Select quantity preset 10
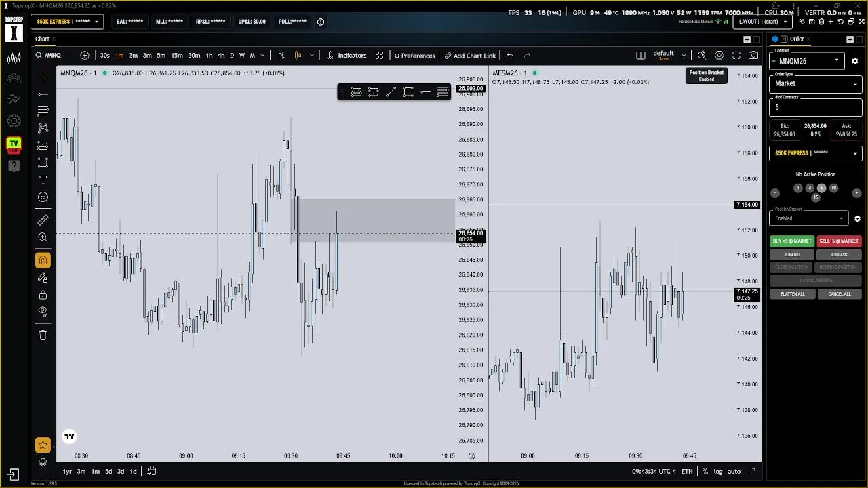The width and height of the screenshot is (868, 488). (833, 188)
